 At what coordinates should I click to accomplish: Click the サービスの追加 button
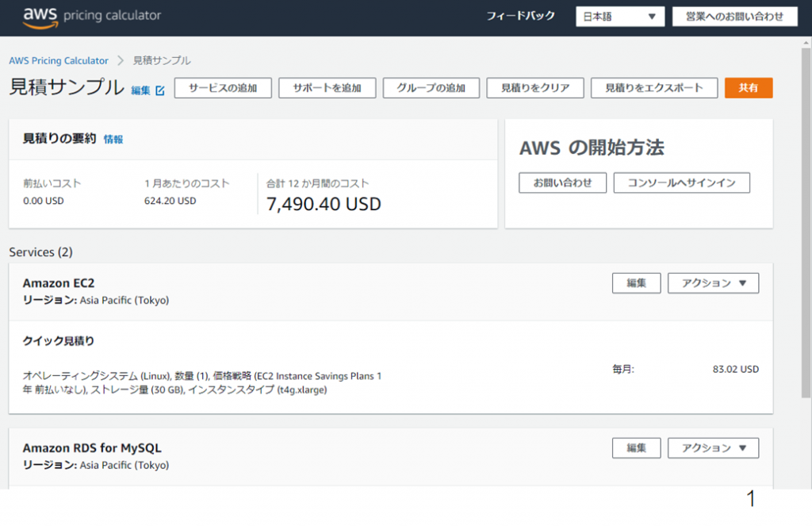(223, 88)
